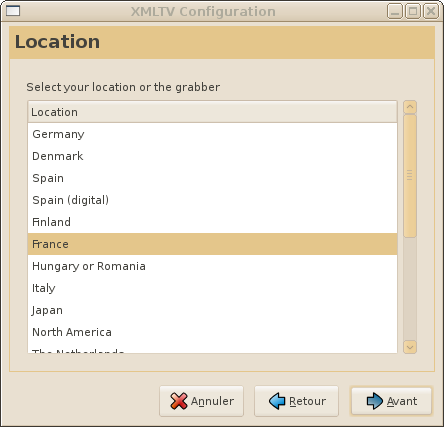Choose the plain Spain row
This screenshot has width=445, height=427.
pos(213,178)
